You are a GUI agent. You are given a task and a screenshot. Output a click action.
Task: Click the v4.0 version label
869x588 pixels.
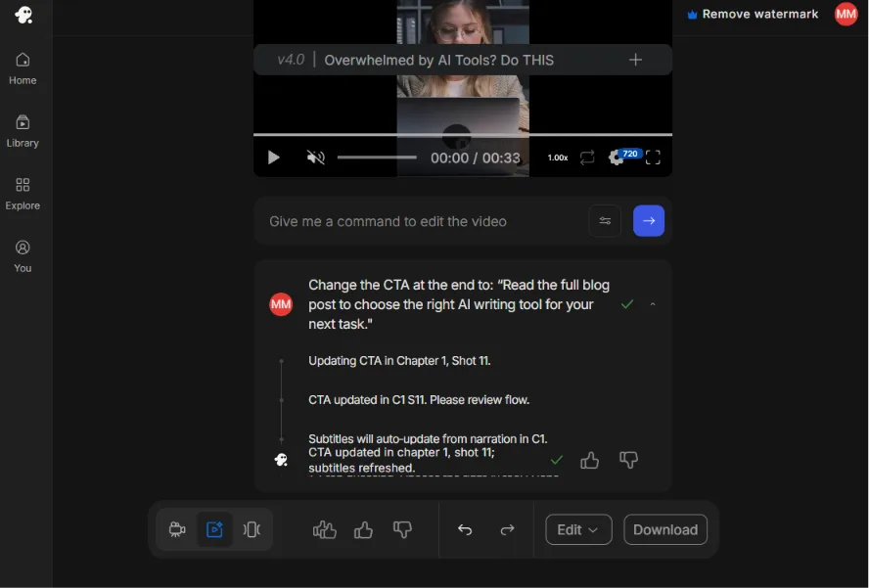click(291, 60)
